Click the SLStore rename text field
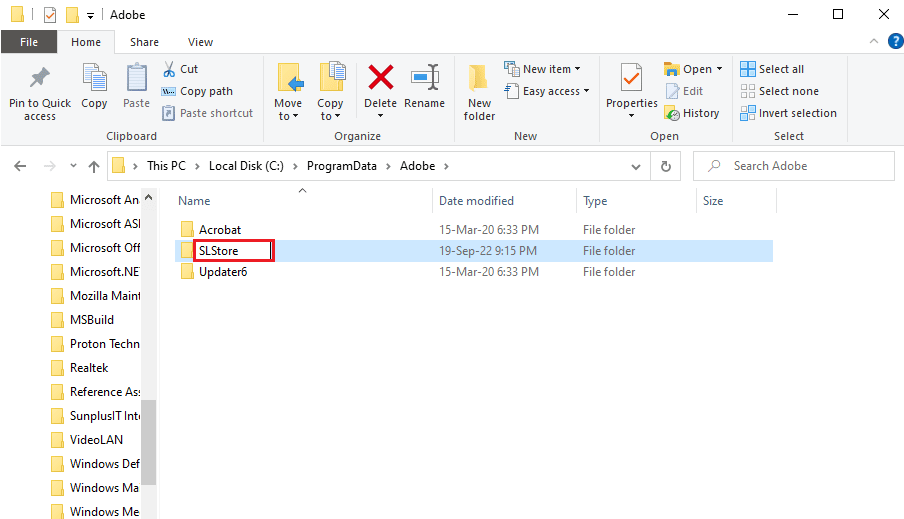Viewport: 904px width, 519px height. pos(233,251)
